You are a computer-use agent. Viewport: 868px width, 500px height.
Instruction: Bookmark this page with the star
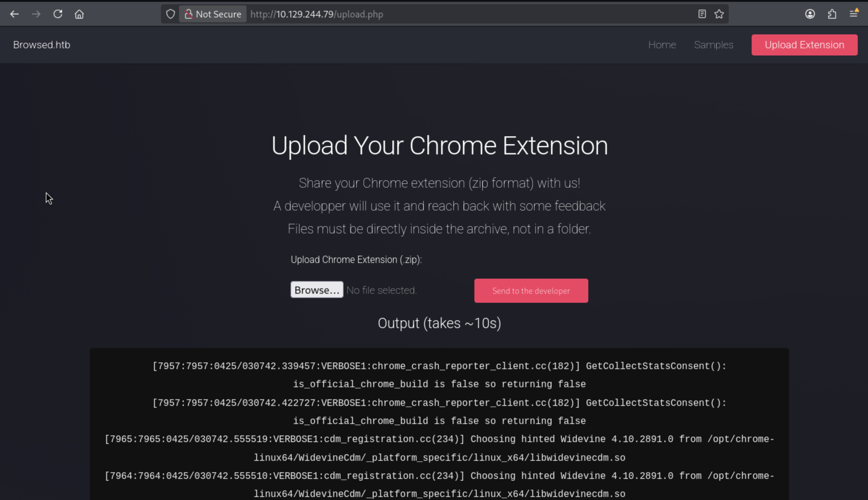(719, 14)
